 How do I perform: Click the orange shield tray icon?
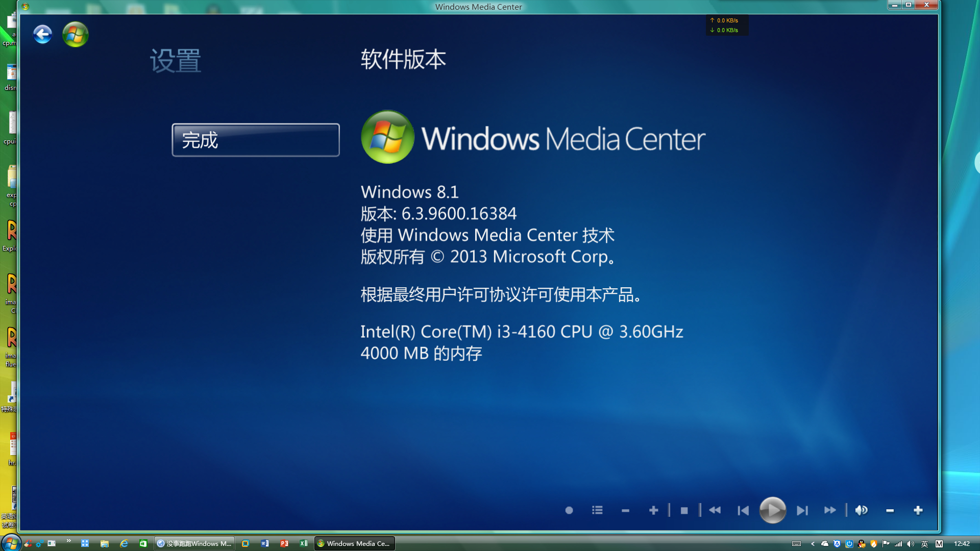[x=874, y=544]
